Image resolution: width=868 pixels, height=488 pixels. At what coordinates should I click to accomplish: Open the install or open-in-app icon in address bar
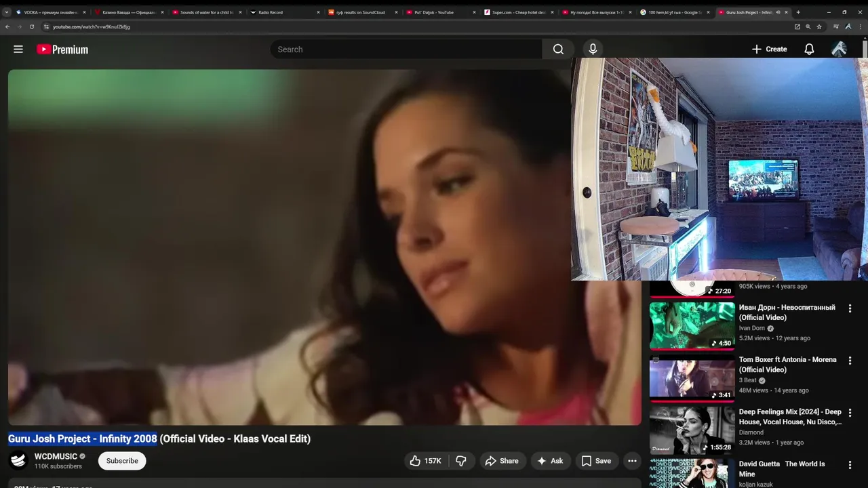797,26
